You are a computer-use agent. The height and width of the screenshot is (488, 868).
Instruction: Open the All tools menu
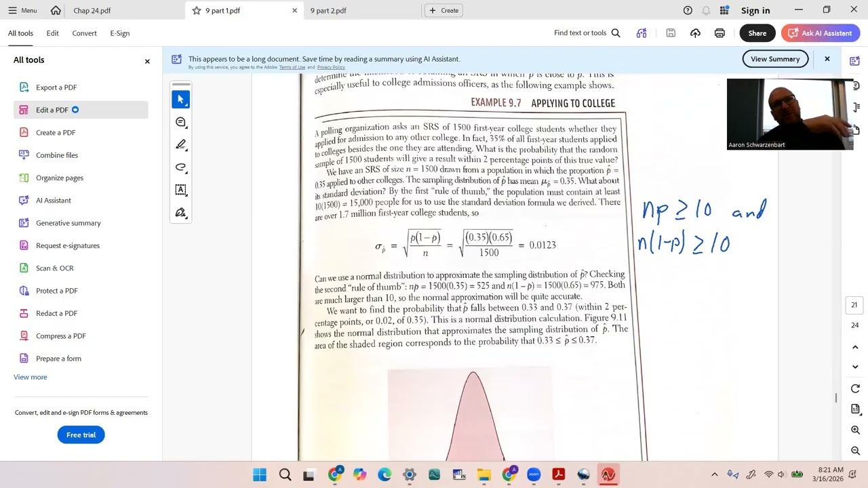20,33
